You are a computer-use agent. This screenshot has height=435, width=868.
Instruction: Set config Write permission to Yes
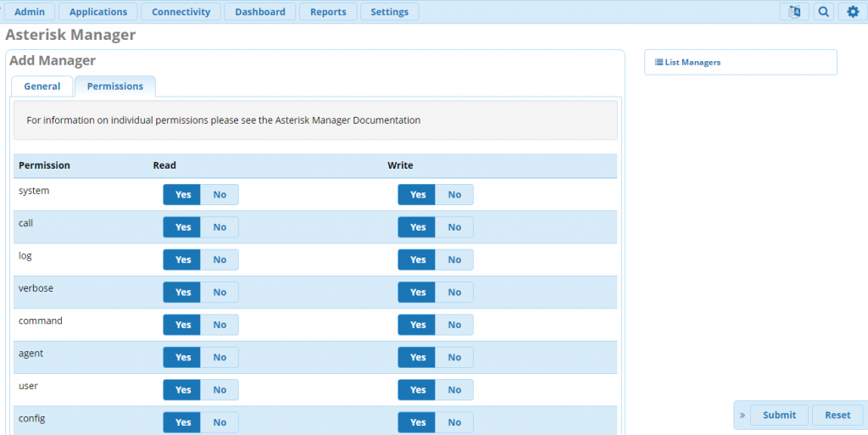coord(416,422)
